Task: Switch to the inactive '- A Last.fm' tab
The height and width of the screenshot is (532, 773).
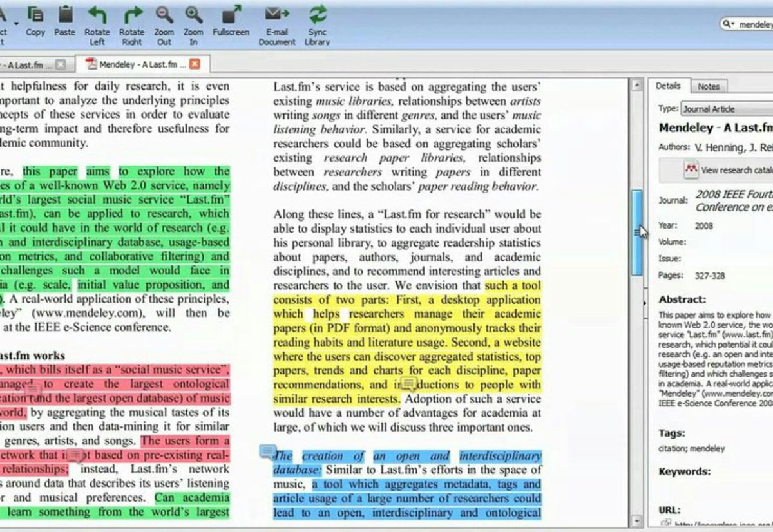Action: (29, 64)
